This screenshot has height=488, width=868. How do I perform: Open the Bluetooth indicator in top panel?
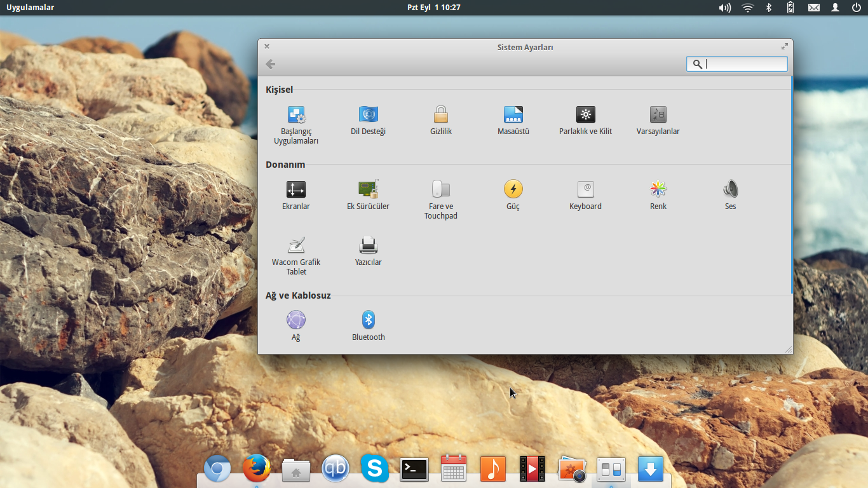(768, 8)
